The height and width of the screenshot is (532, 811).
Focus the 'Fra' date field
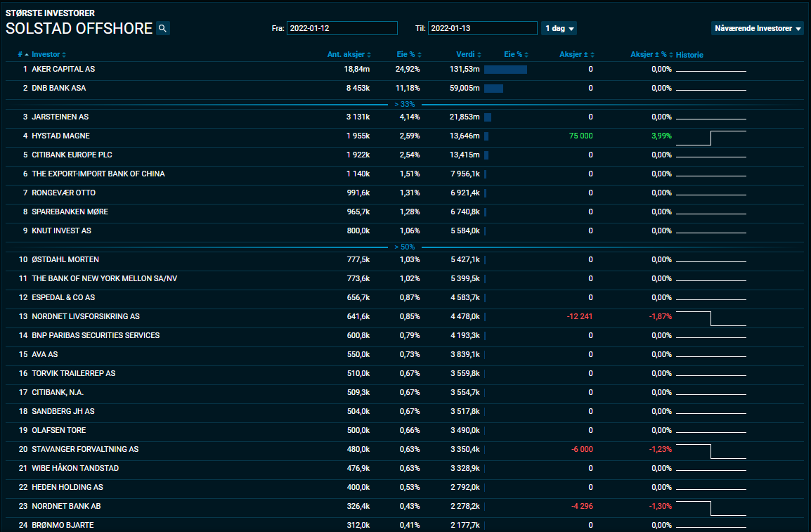tap(342, 28)
